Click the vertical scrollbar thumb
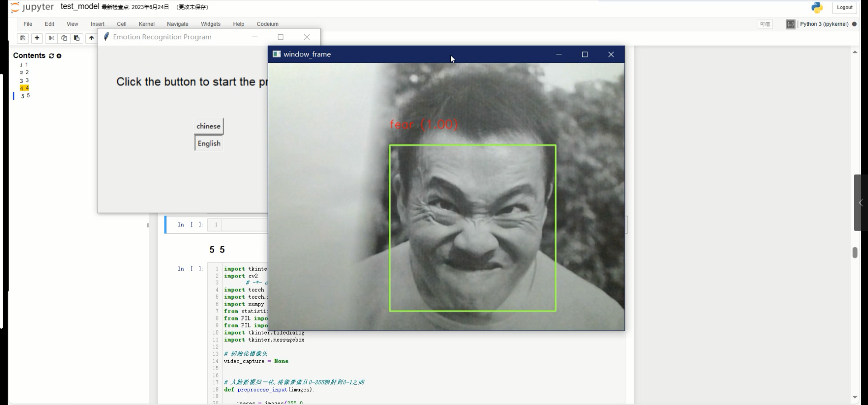Viewport: 868px width, 405px height. click(855, 252)
